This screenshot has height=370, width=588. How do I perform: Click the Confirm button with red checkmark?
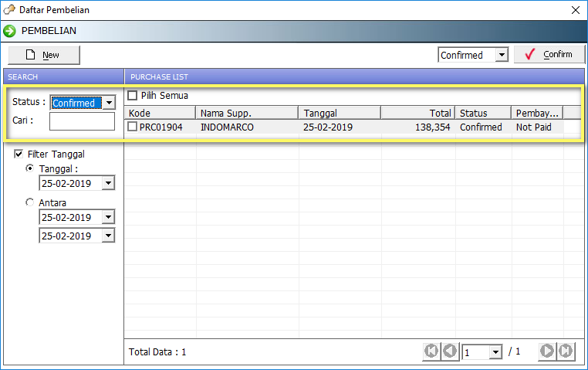(x=549, y=55)
